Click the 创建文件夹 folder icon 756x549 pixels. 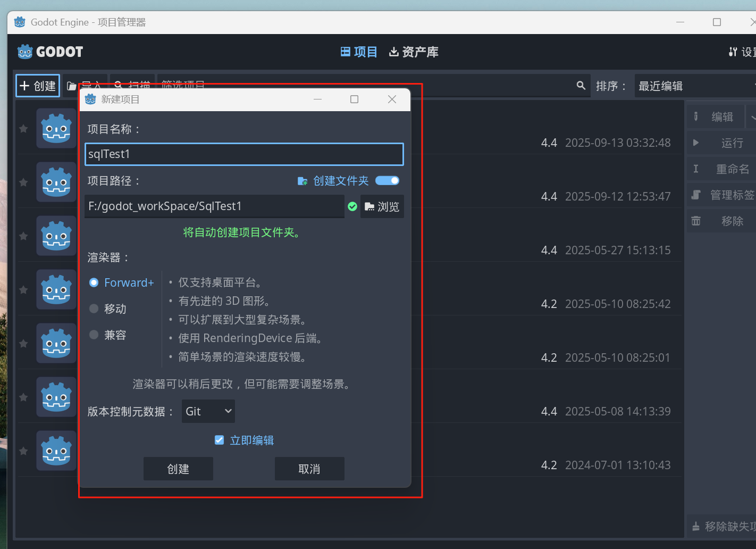303,181
